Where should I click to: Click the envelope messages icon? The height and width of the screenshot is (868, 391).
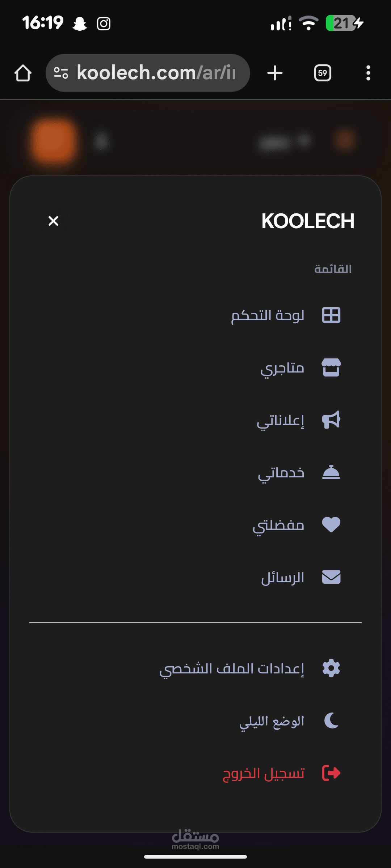(x=331, y=577)
